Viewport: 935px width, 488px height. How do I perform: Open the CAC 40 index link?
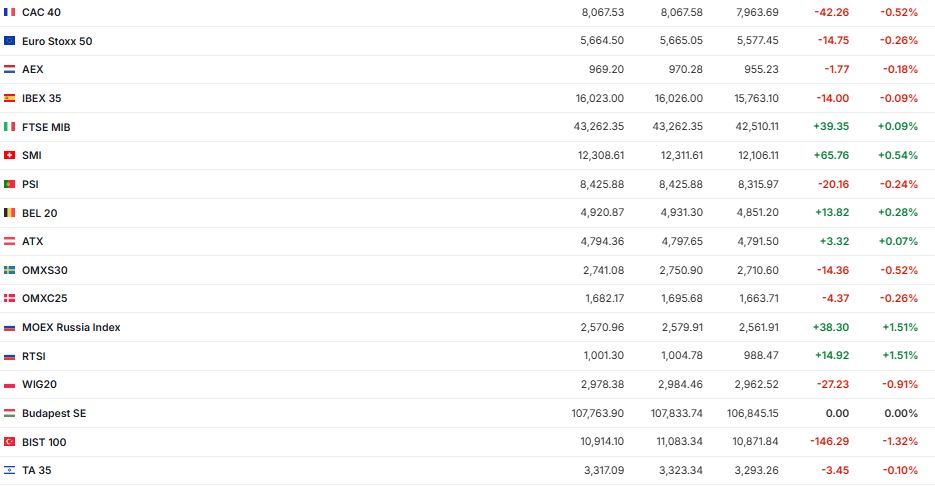pos(41,12)
